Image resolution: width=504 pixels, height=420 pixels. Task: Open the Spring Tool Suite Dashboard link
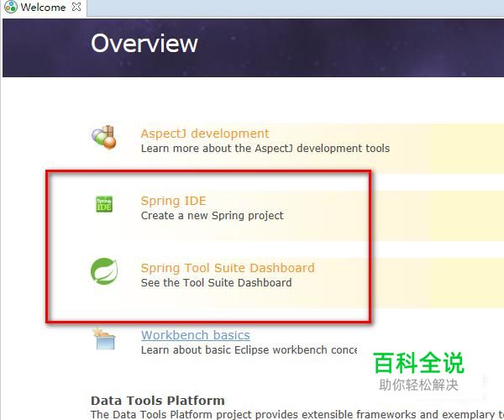pos(228,268)
